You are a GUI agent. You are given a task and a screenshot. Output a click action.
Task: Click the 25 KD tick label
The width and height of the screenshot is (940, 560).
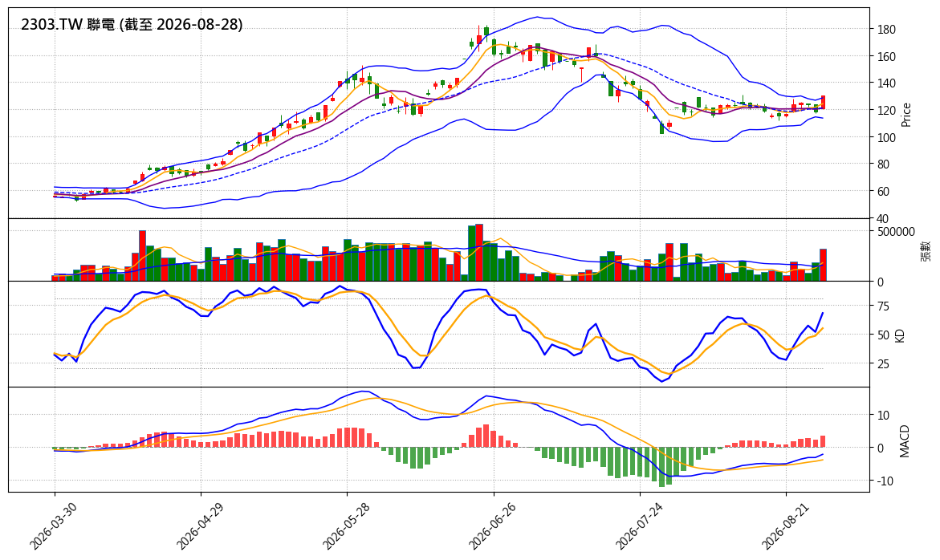883,364
